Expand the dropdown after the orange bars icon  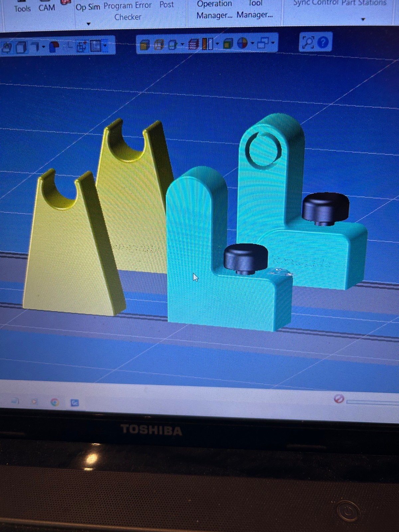tap(217, 44)
